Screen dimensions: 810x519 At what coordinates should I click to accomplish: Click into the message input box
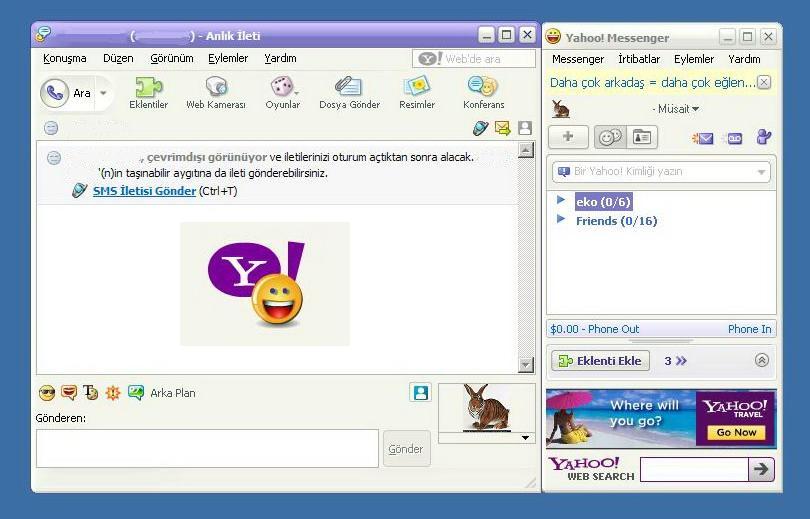coord(207,449)
